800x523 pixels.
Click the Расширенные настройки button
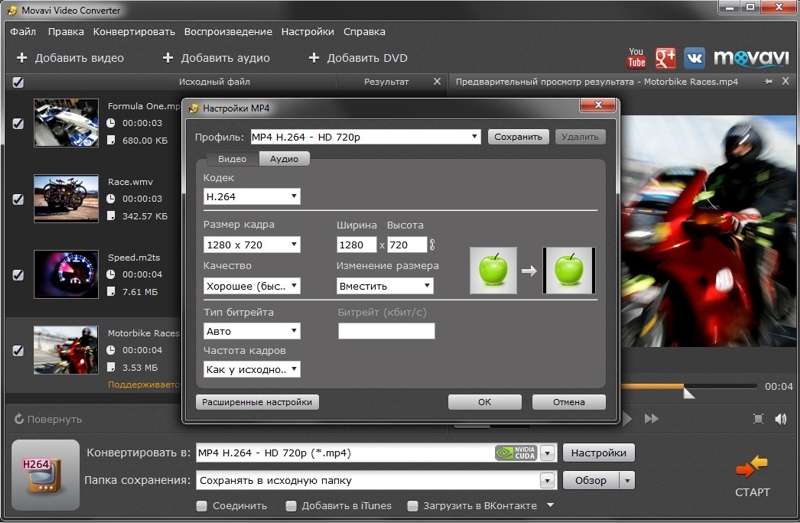[257, 402]
